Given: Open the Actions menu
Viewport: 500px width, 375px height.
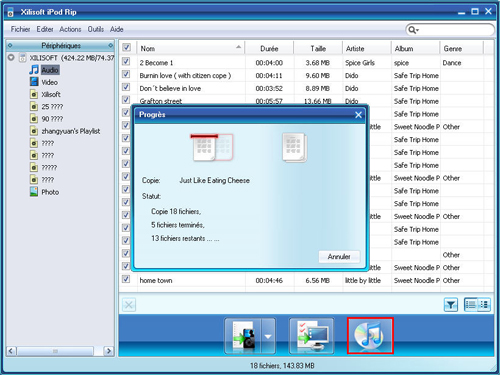Looking at the screenshot, I should tap(70, 29).
